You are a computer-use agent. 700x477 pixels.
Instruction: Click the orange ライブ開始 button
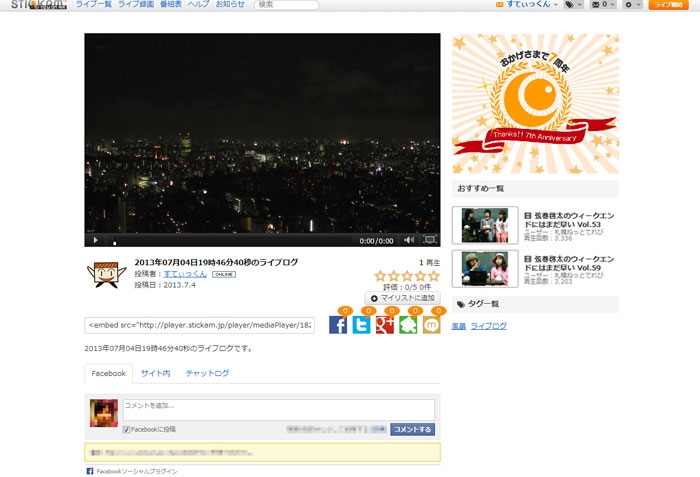pos(668,4)
